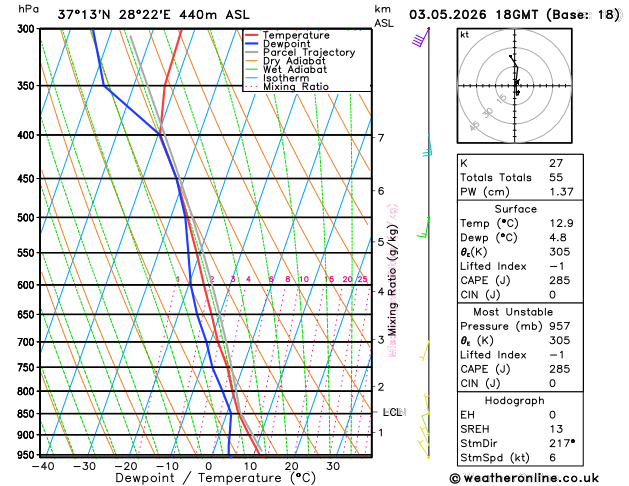
Task: Click the '-40' temperature axis tick
Action: pos(43,466)
